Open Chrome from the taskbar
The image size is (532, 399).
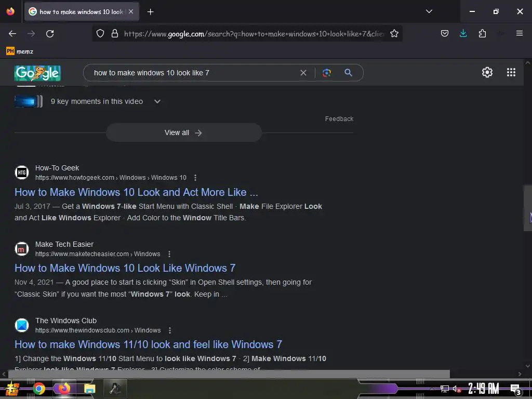coord(39,389)
